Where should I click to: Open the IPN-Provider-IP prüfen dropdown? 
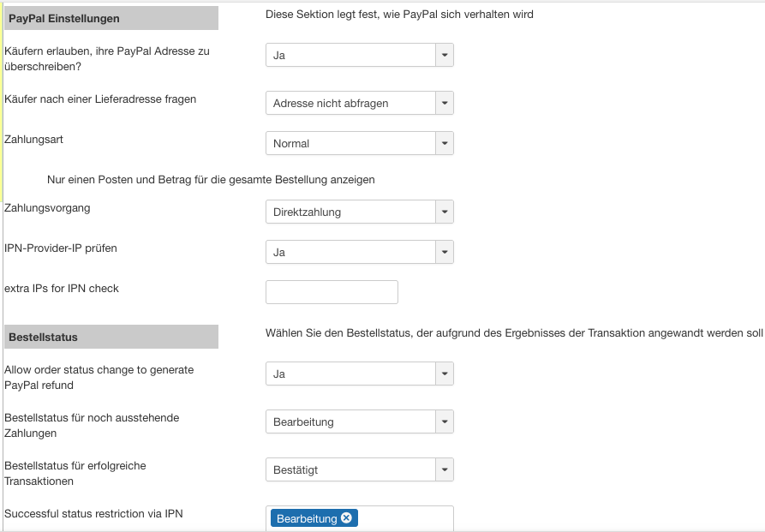(359, 253)
